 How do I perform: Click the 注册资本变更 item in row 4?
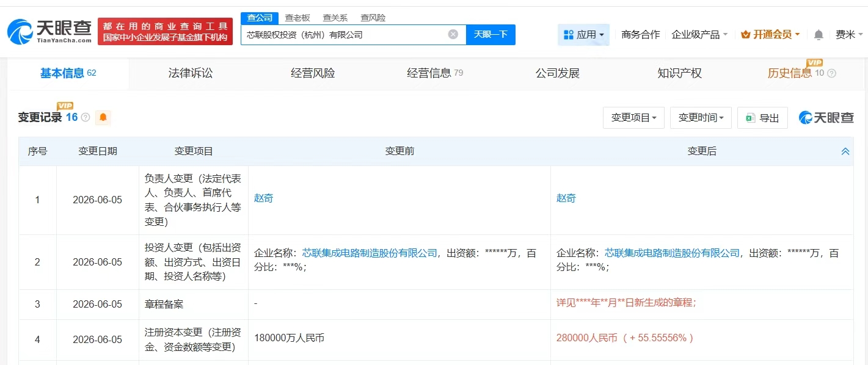click(193, 339)
